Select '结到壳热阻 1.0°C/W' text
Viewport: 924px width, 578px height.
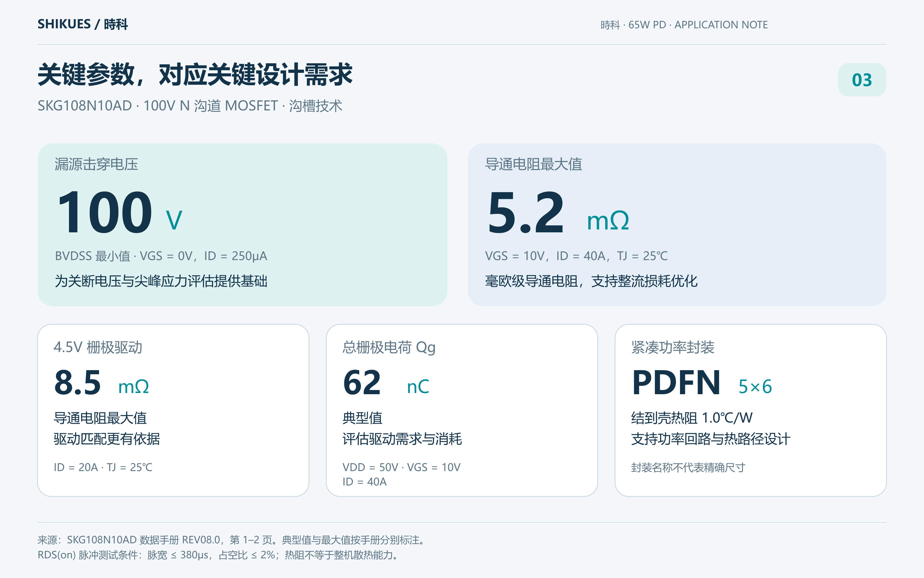692,418
